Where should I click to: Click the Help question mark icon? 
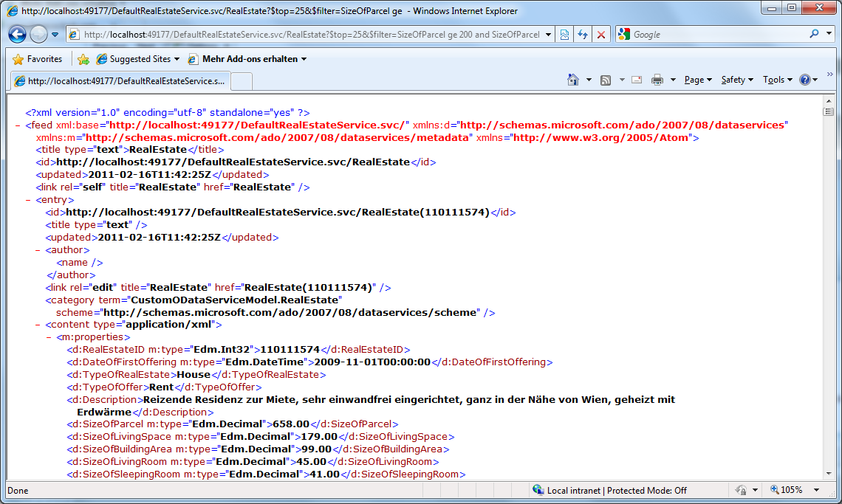pos(805,80)
